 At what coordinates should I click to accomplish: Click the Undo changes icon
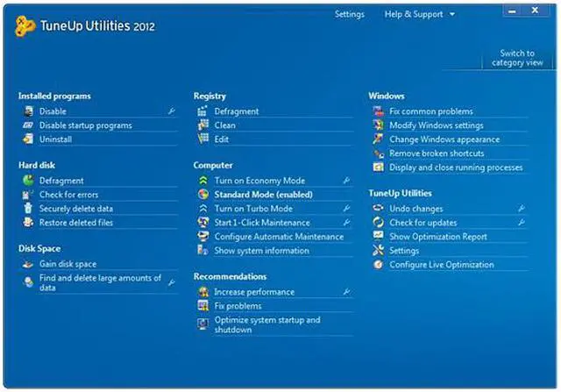pos(378,208)
